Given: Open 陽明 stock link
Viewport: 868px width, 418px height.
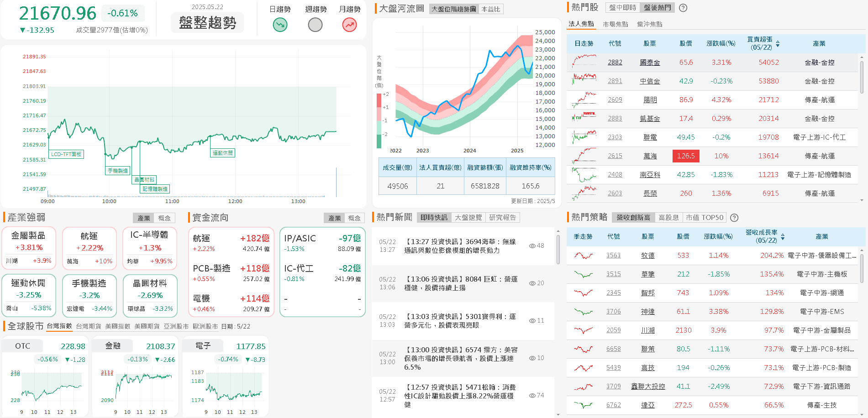Looking at the screenshot, I should click(x=650, y=100).
